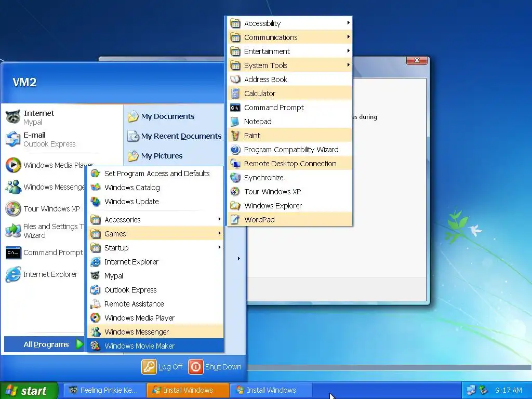Open My Recent Documents
The image size is (532, 399).
tap(174, 136)
